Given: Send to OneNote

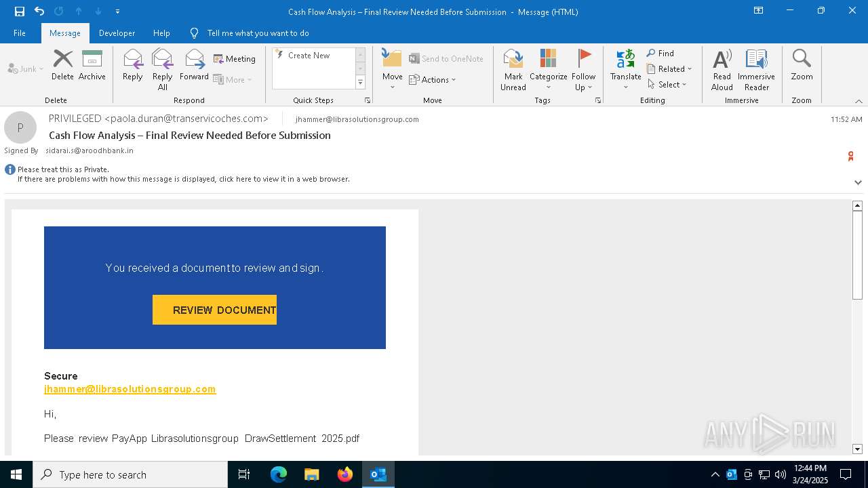Looking at the screenshot, I should tap(446, 59).
